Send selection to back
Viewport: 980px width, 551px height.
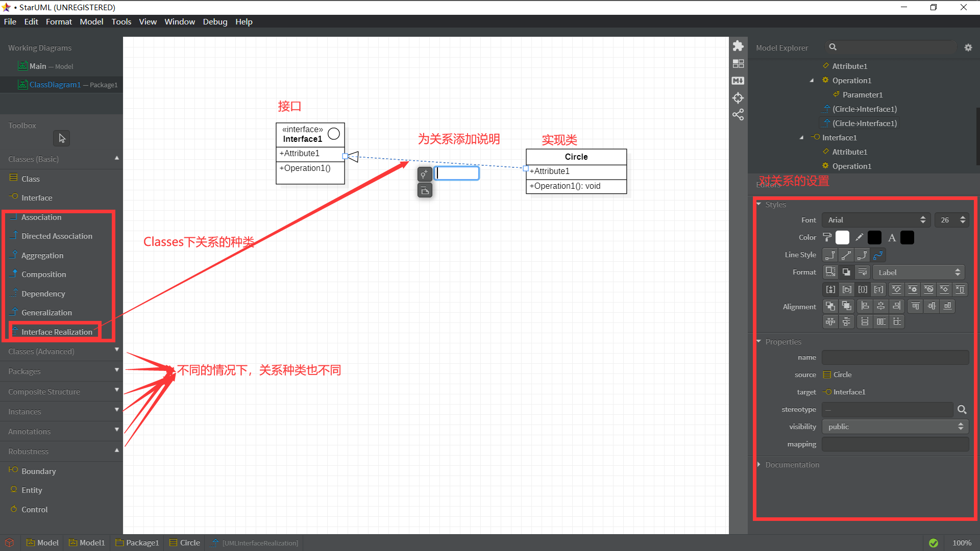coord(846,306)
